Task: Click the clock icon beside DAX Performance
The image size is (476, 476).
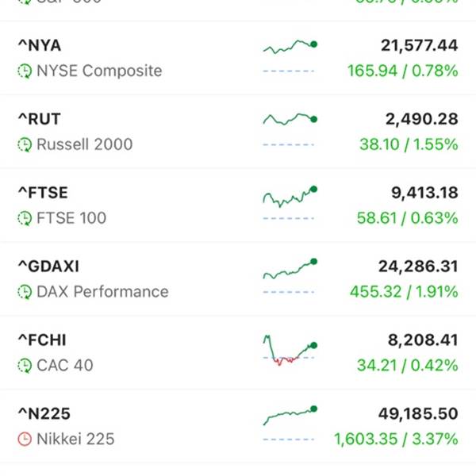Action: coord(25,292)
